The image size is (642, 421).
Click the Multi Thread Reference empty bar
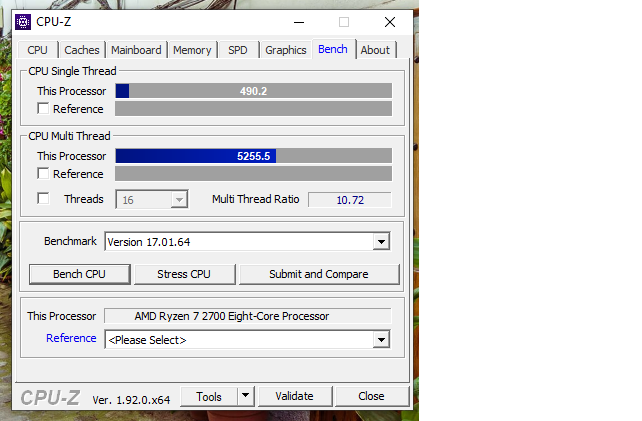[253, 174]
